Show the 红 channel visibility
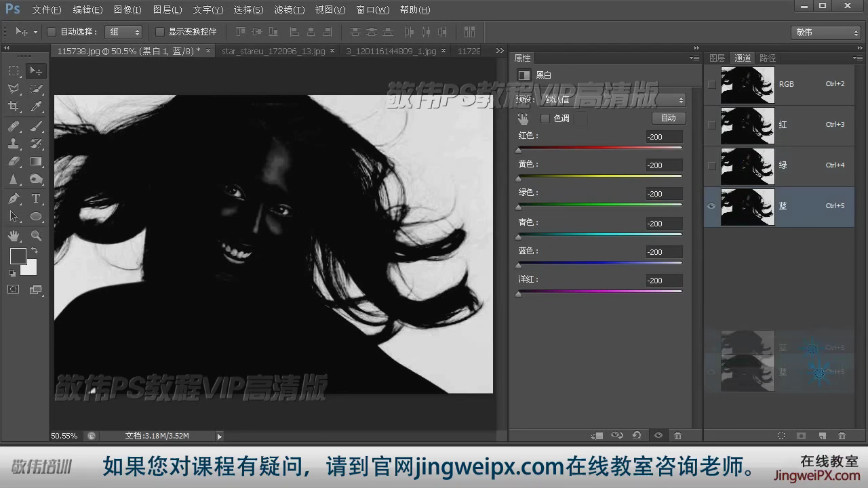 point(711,125)
